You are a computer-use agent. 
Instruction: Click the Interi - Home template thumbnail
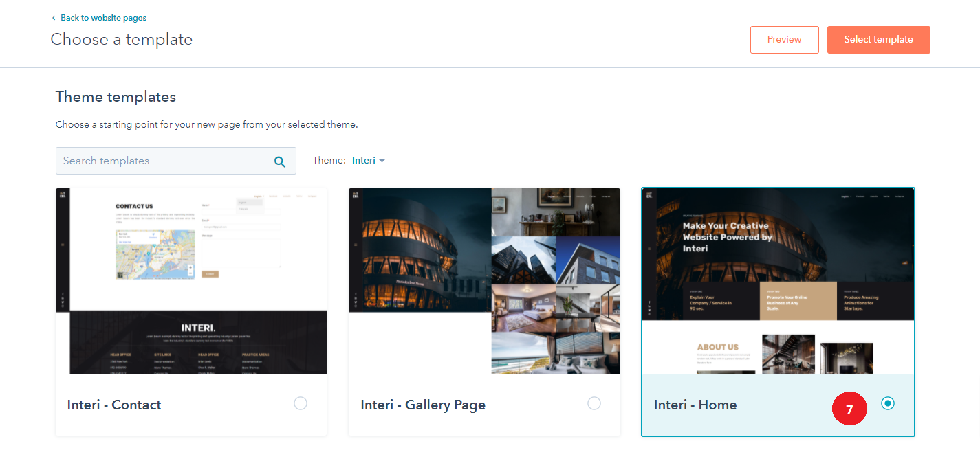point(778,281)
